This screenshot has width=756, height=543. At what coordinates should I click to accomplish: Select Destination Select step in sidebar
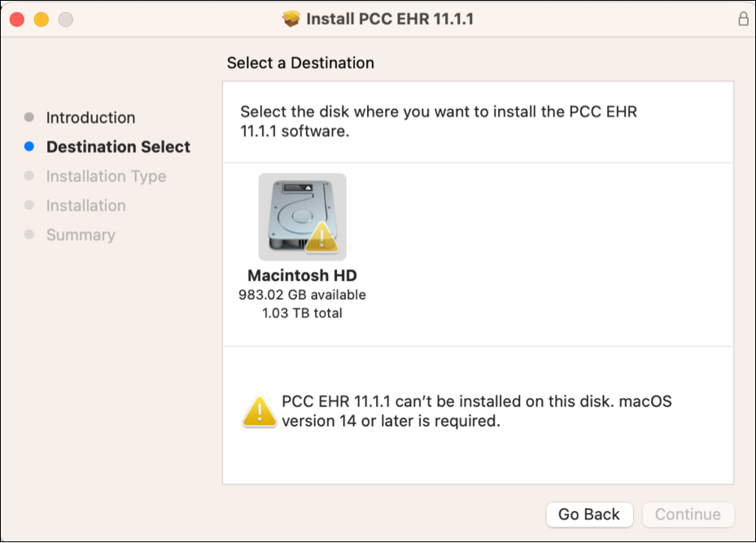(118, 147)
